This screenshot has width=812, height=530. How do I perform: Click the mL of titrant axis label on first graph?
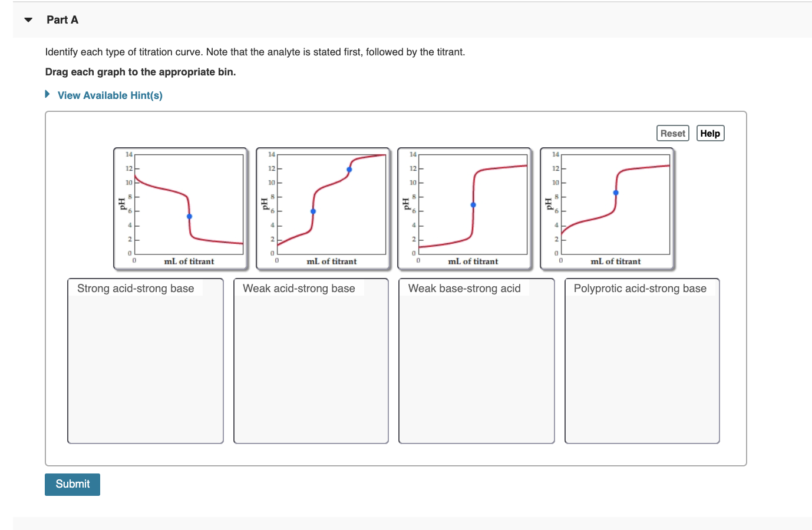[x=190, y=261]
